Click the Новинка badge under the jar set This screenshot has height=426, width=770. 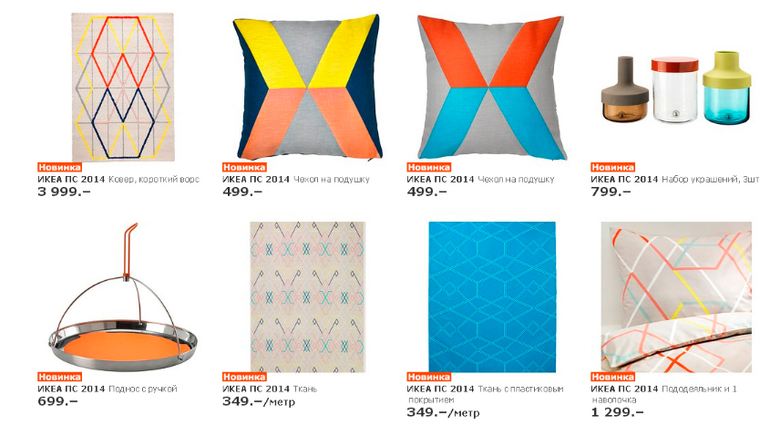pos(613,168)
